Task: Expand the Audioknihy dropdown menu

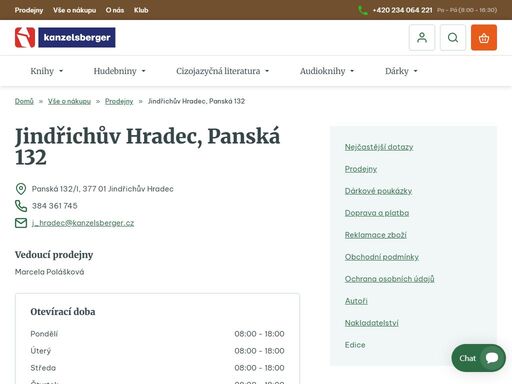Action: coord(327,71)
